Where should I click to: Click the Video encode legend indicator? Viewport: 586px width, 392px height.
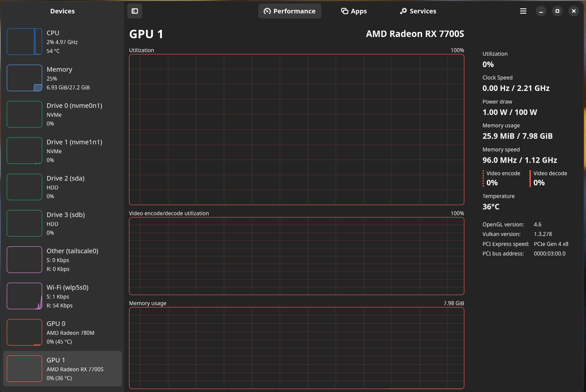(x=483, y=178)
